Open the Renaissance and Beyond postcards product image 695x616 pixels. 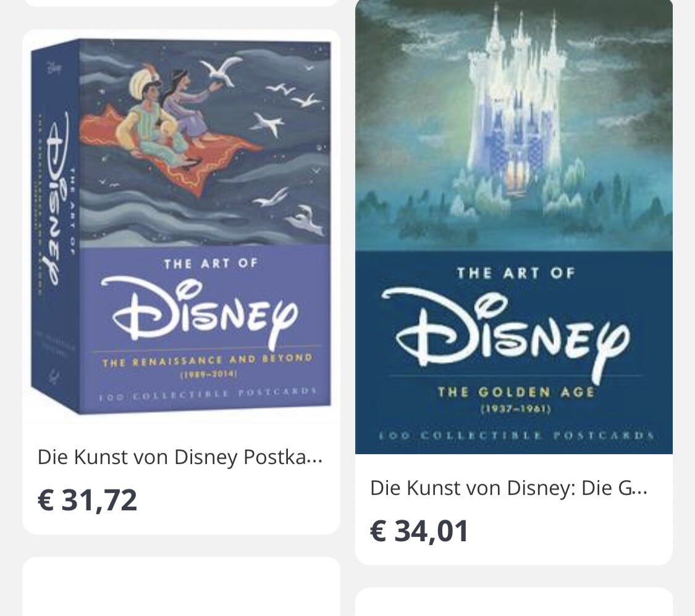pyautogui.click(x=181, y=226)
